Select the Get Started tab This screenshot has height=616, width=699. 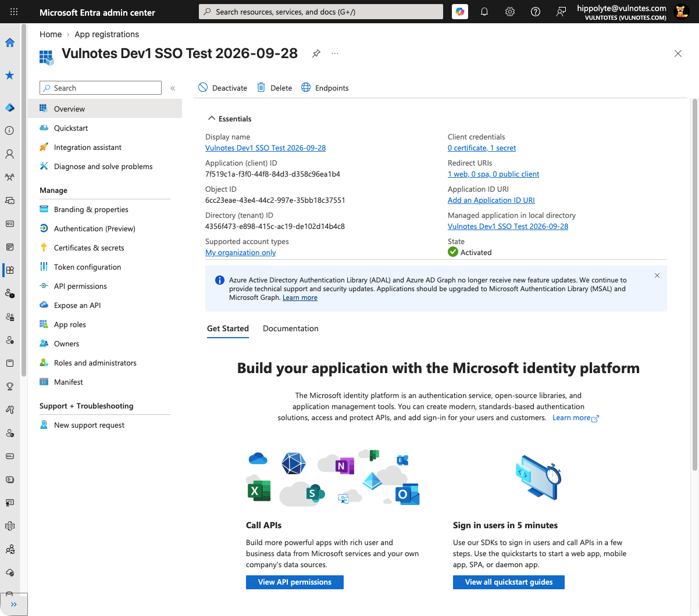(228, 328)
